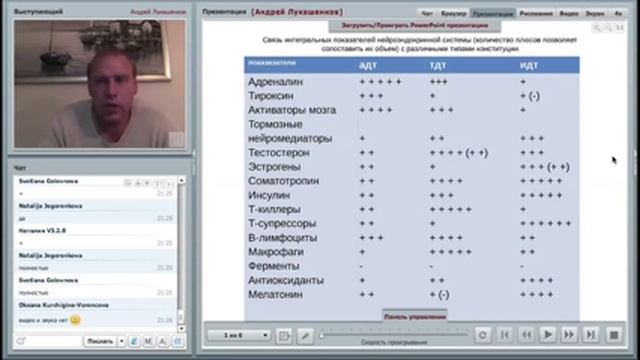640x360 pixels.
Task: Jump to the last slide
Action: (x=591, y=335)
